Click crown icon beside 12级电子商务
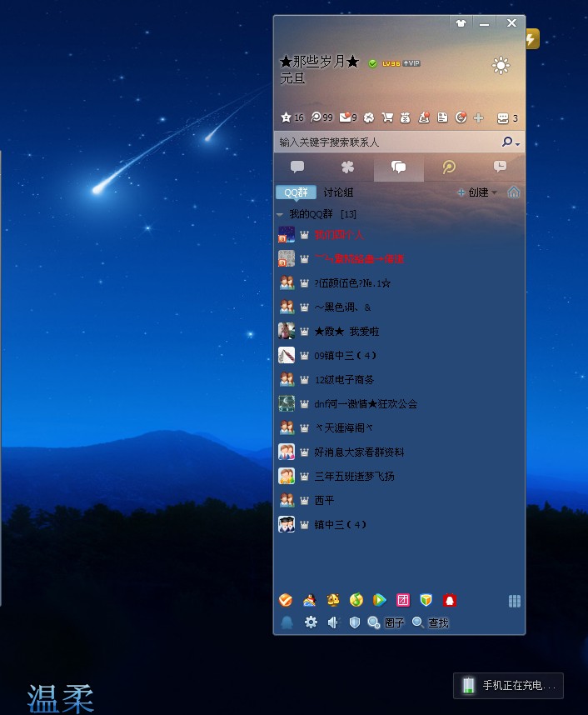Viewport: 588px width, 715px height. (x=304, y=380)
